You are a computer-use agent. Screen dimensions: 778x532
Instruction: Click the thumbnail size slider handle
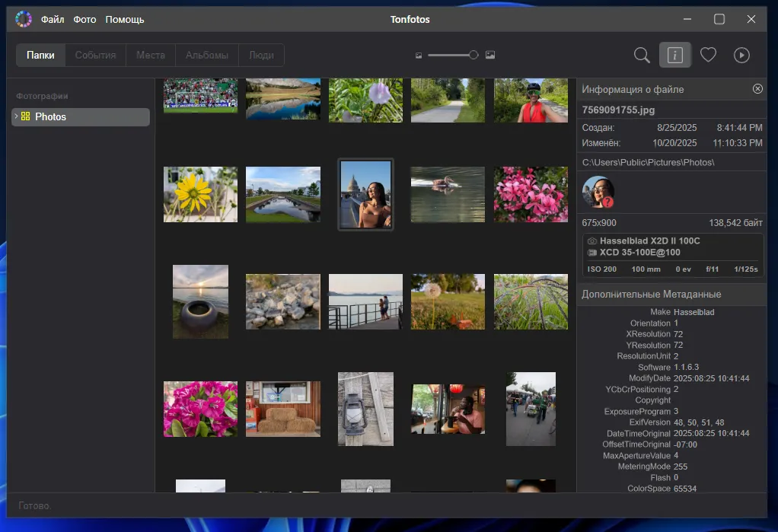tap(473, 55)
